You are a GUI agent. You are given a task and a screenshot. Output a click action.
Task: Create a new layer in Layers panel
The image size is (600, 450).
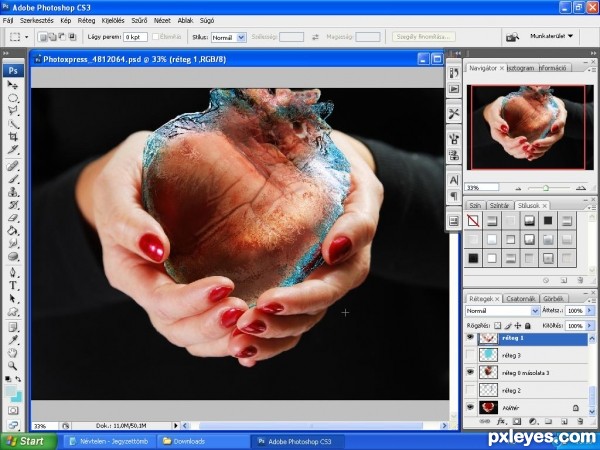564,421
